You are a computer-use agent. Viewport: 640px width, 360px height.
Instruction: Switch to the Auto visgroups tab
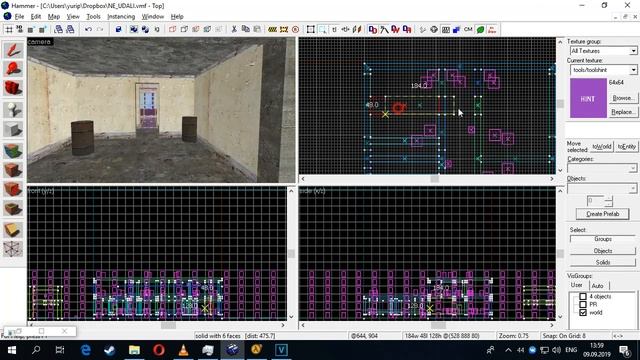click(x=597, y=286)
